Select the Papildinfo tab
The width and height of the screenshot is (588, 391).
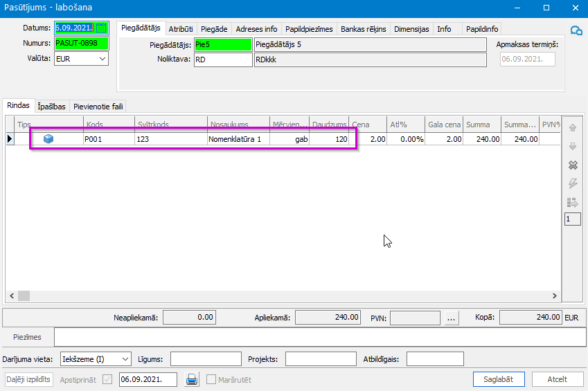[x=482, y=29]
